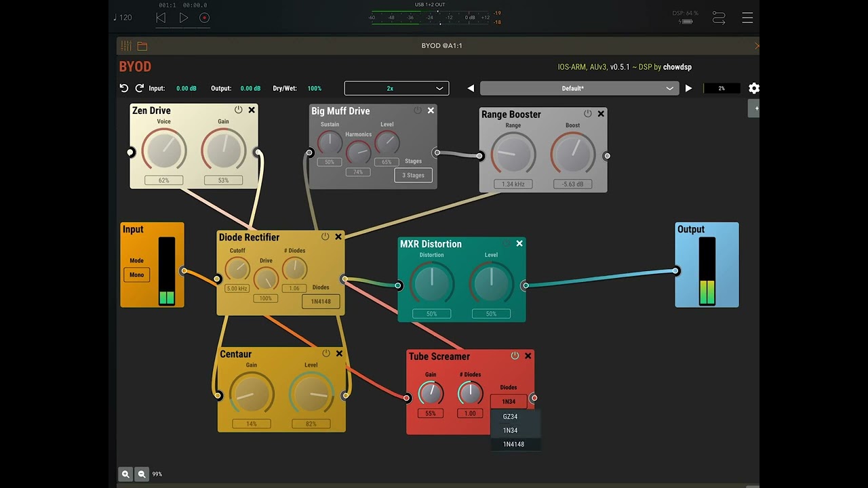This screenshot has height=488, width=868.
Task: Click the undo arrow icon
Action: (x=124, y=88)
